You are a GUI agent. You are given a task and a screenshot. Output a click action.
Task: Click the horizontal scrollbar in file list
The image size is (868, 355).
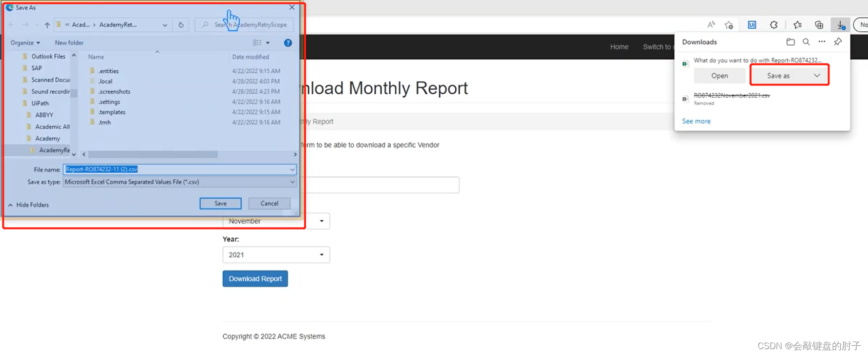pyautogui.click(x=153, y=154)
